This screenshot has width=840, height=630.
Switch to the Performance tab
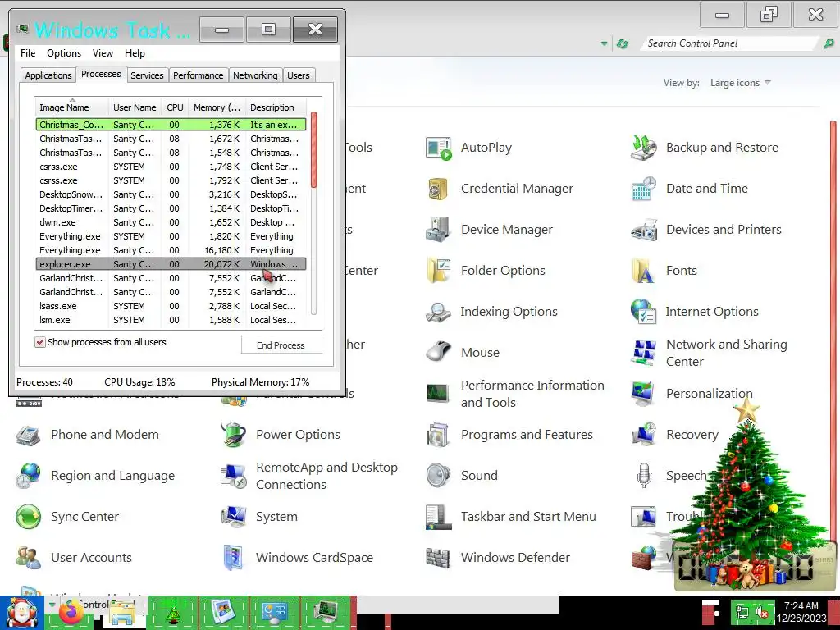tap(199, 75)
